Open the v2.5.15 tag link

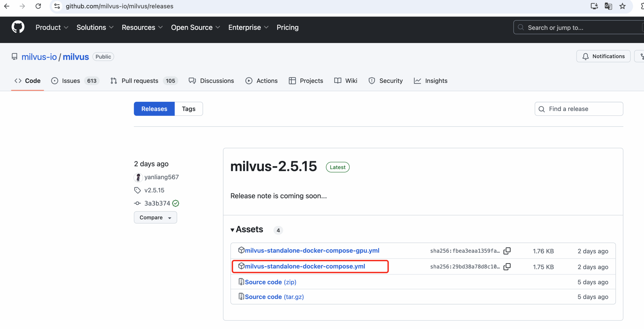tap(154, 190)
